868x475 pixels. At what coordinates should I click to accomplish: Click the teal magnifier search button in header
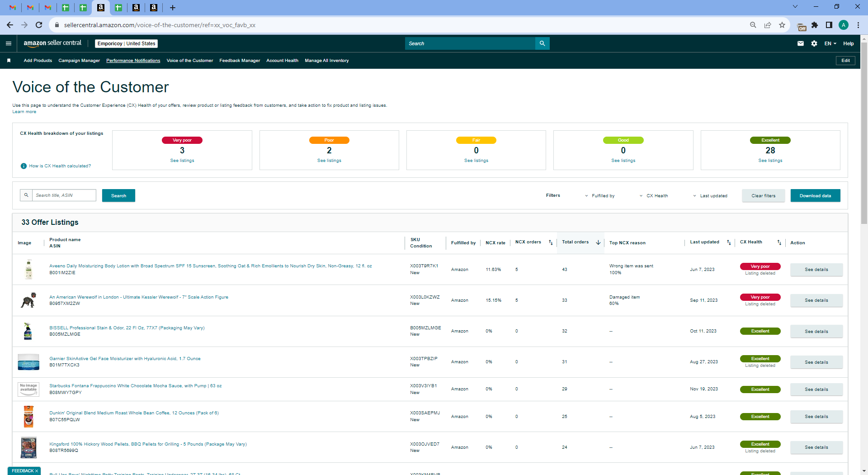point(542,43)
